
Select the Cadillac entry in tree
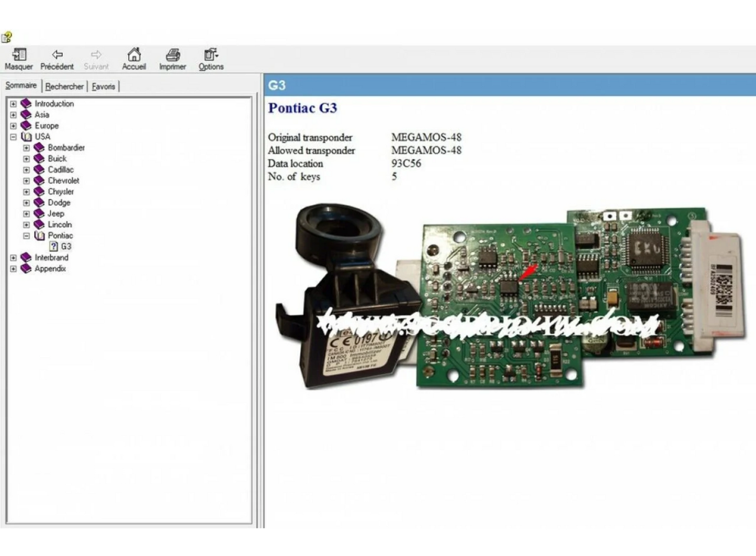click(x=61, y=169)
